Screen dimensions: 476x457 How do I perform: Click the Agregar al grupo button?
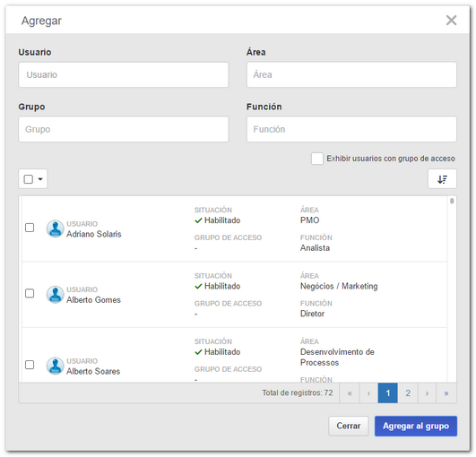(416, 426)
